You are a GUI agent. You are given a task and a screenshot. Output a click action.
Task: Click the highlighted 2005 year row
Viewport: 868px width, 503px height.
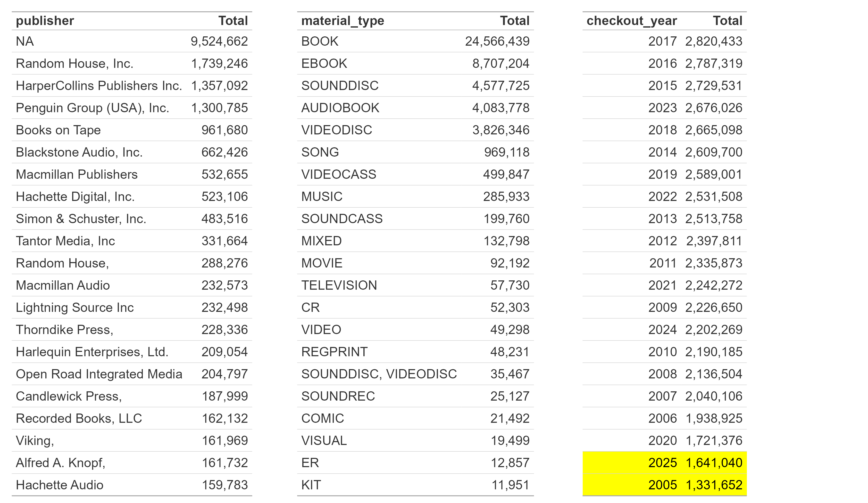[664, 485]
